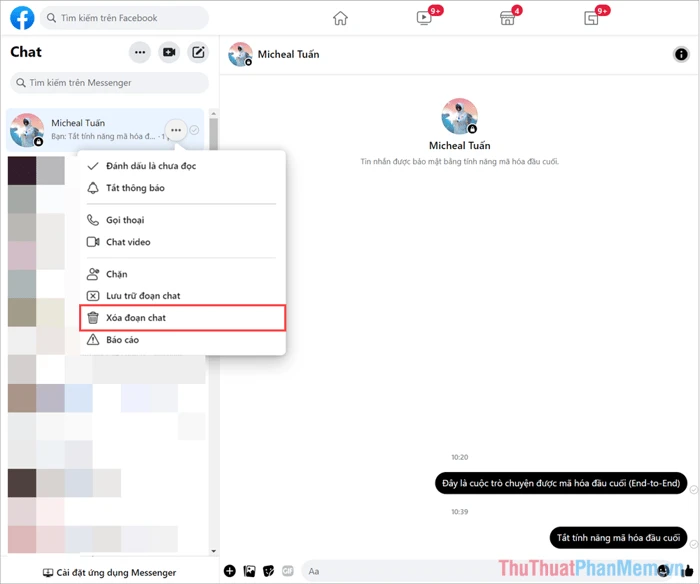This screenshot has width=700, height=584.
Task: Click the 'Chat' heading in sidebar
Action: click(26, 52)
